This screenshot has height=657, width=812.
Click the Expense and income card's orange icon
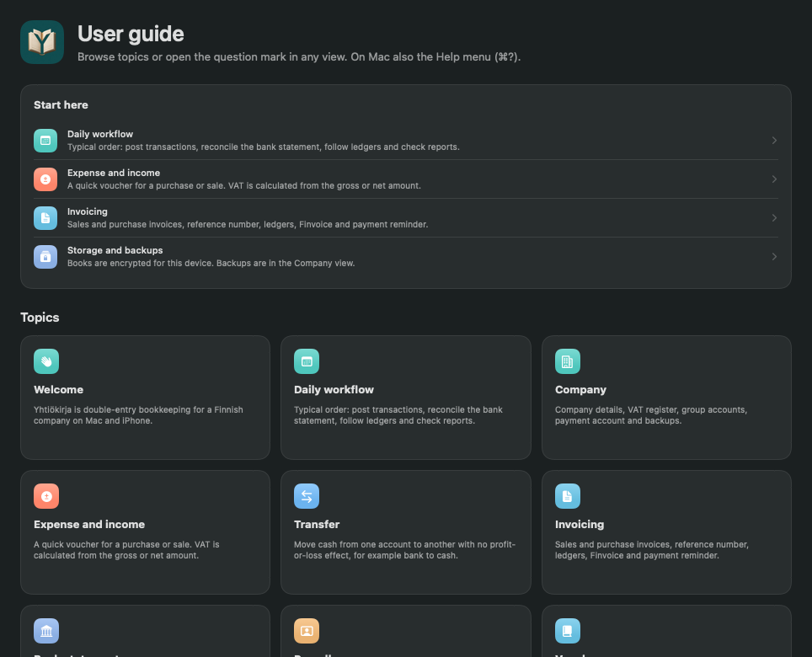pos(46,496)
